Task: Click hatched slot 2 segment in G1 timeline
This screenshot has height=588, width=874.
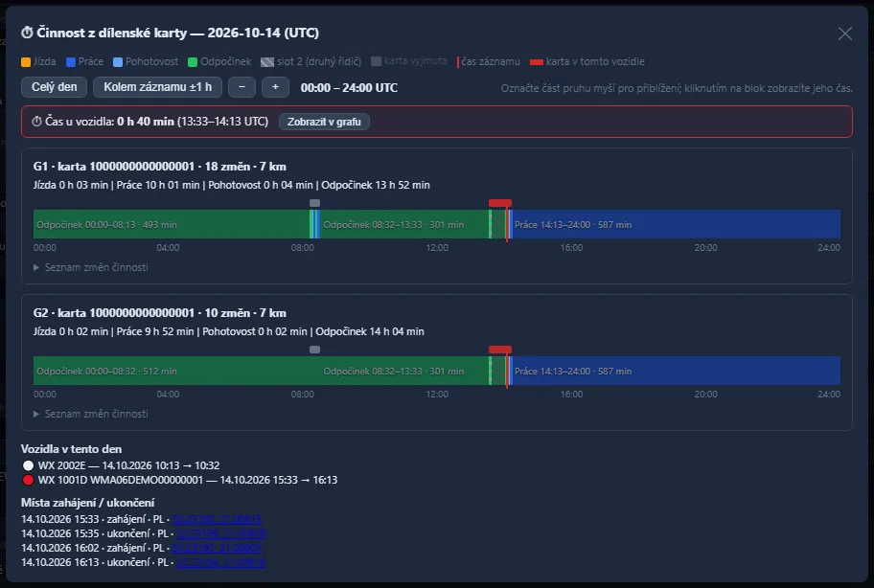Action: (498, 224)
